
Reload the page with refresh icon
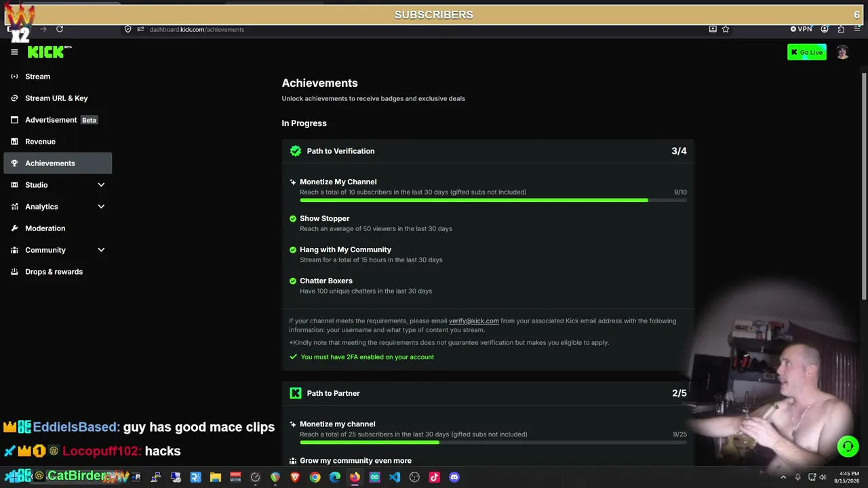pos(60,29)
